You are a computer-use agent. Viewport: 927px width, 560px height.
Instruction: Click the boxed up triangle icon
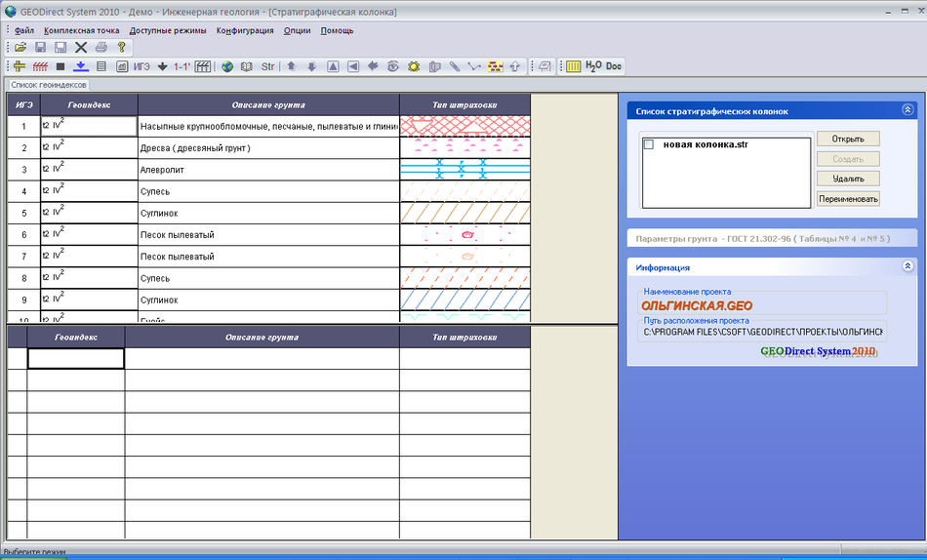pos(333,66)
